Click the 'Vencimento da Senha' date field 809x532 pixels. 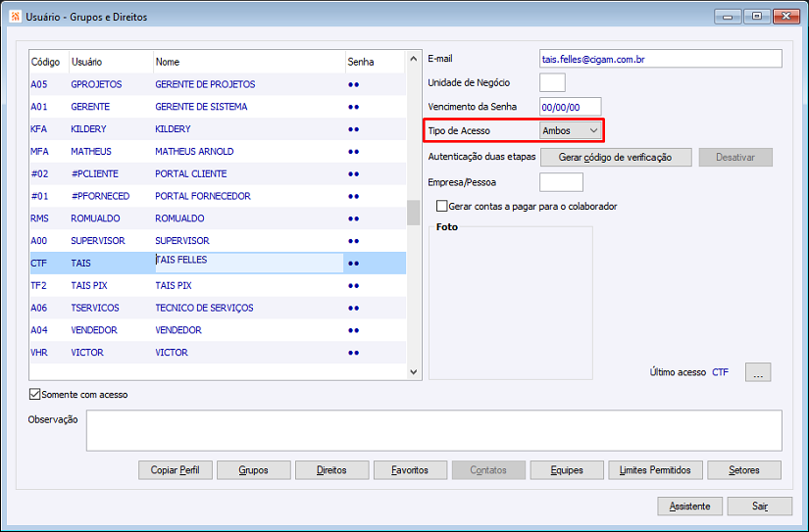pyautogui.click(x=570, y=107)
